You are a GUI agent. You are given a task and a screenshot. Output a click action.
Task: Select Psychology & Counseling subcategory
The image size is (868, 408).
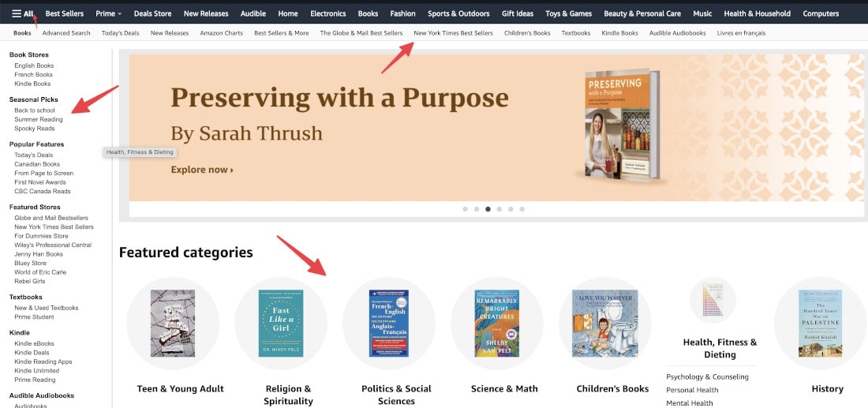[x=707, y=376]
